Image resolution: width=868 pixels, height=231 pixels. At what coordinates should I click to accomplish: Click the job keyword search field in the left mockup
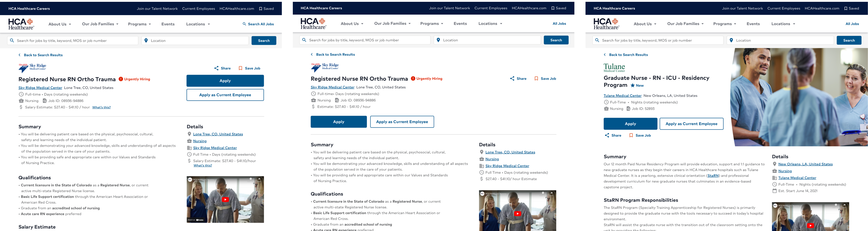(x=73, y=41)
